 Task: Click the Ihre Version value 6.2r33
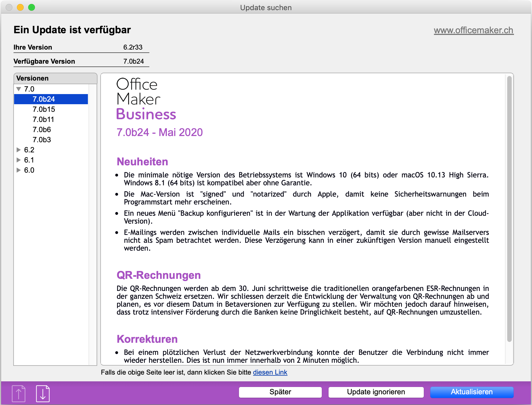point(133,47)
